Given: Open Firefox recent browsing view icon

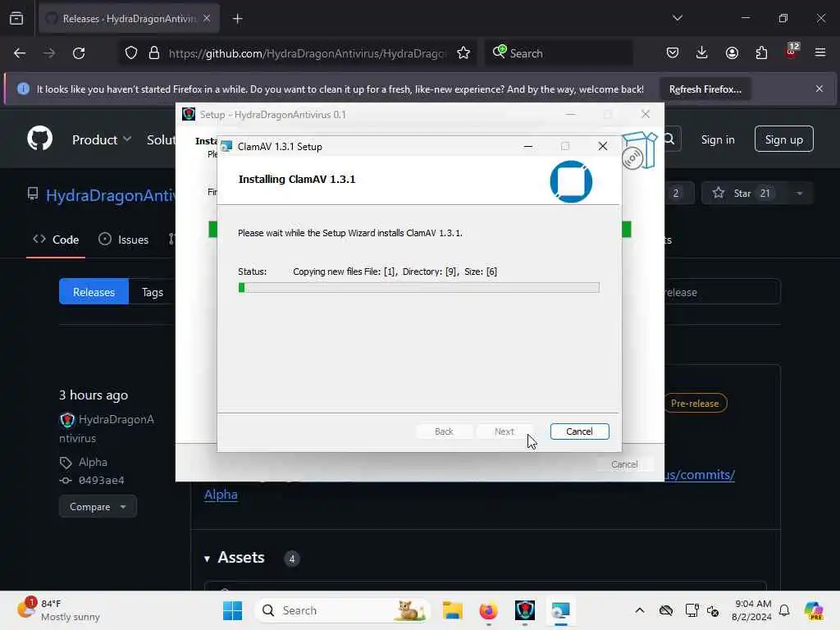Looking at the screenshot, I should point(16,18).
